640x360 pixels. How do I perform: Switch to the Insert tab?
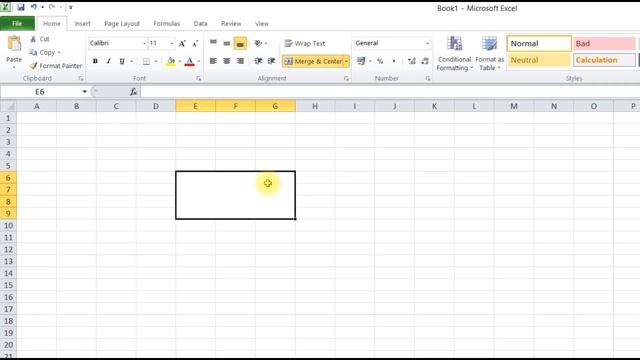pyautogui.click(x=82, y=24)
